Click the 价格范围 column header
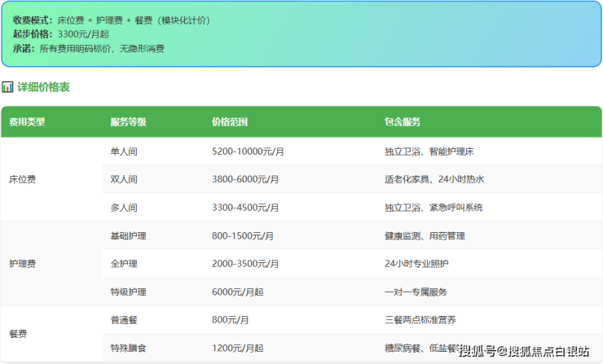This screenshot has height=364, width=603. pyautogui.click(x=229, y=122)
